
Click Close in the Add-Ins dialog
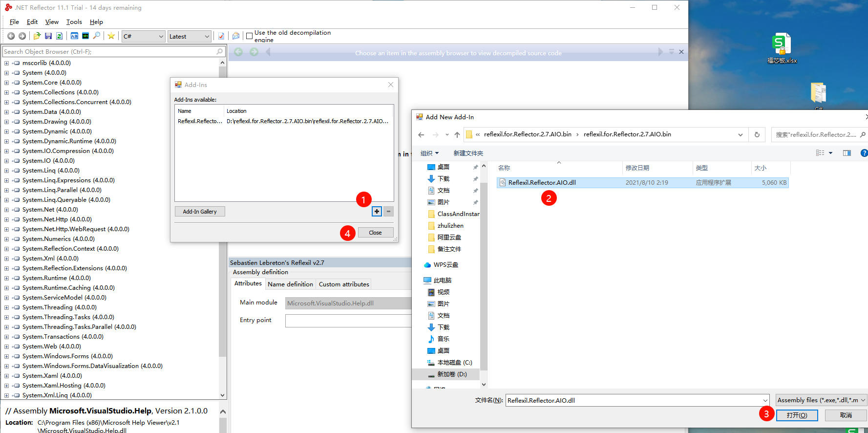click(x=375, y=233)
